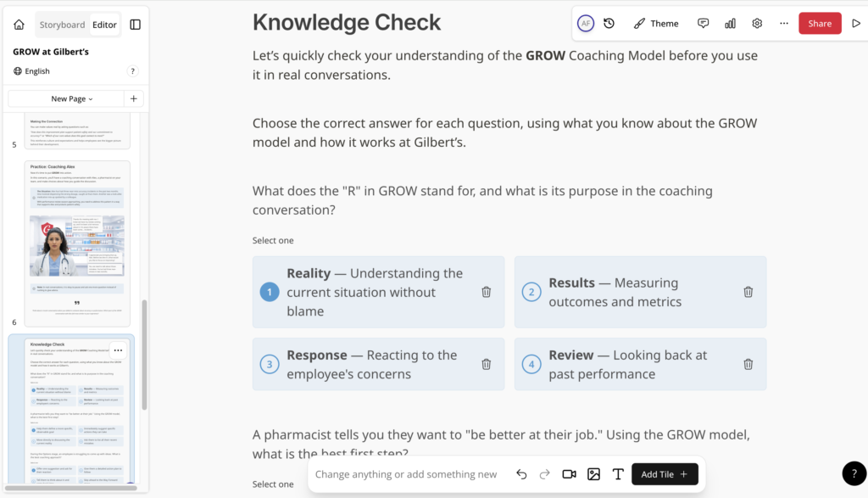
Task: Select answer 3 Response radio option
Action: point(269,365)
